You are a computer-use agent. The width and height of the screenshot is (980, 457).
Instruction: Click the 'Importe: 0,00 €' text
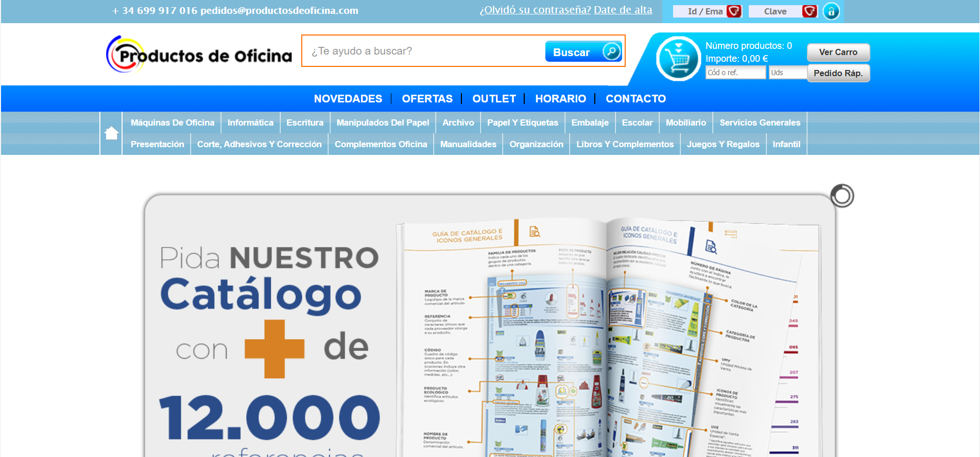coord(736,59)
